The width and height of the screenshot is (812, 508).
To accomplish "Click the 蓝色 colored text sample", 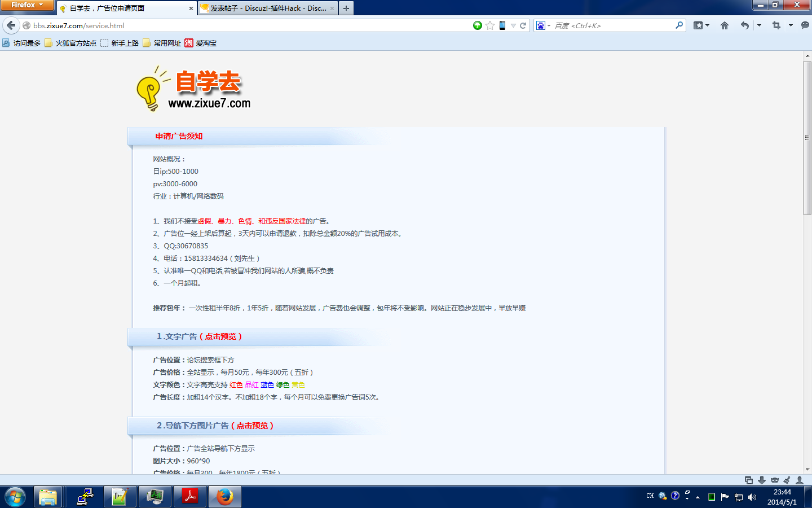I will tap(267, 385).
